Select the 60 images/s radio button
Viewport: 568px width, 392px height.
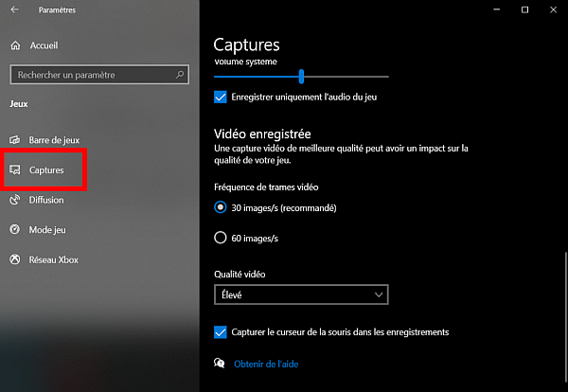pyautogui.click(x=221, y=239)
